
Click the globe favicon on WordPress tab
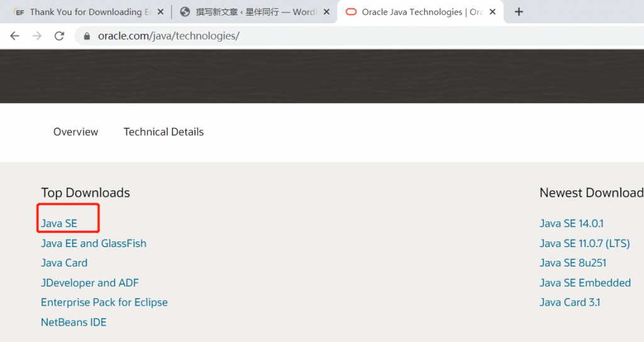[x=186, y=12]
